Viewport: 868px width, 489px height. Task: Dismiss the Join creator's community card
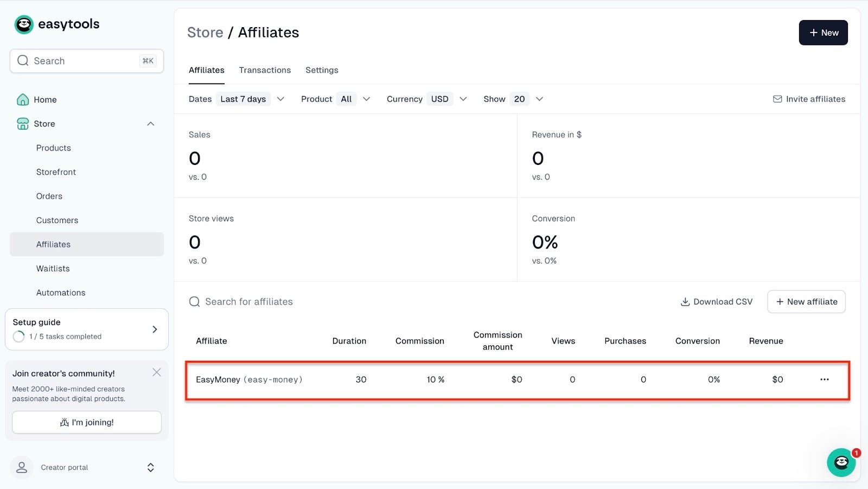[x=157, y=372]
